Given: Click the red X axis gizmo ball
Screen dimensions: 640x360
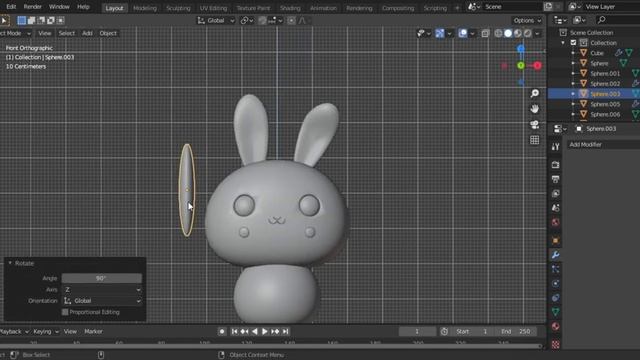Looking at the screenshot, I should click(537, 66).
